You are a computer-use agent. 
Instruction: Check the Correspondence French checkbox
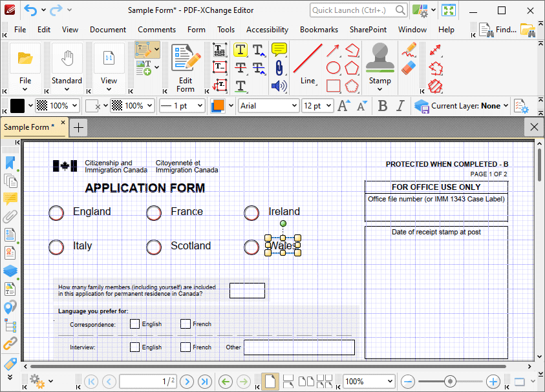click(186, 324)
